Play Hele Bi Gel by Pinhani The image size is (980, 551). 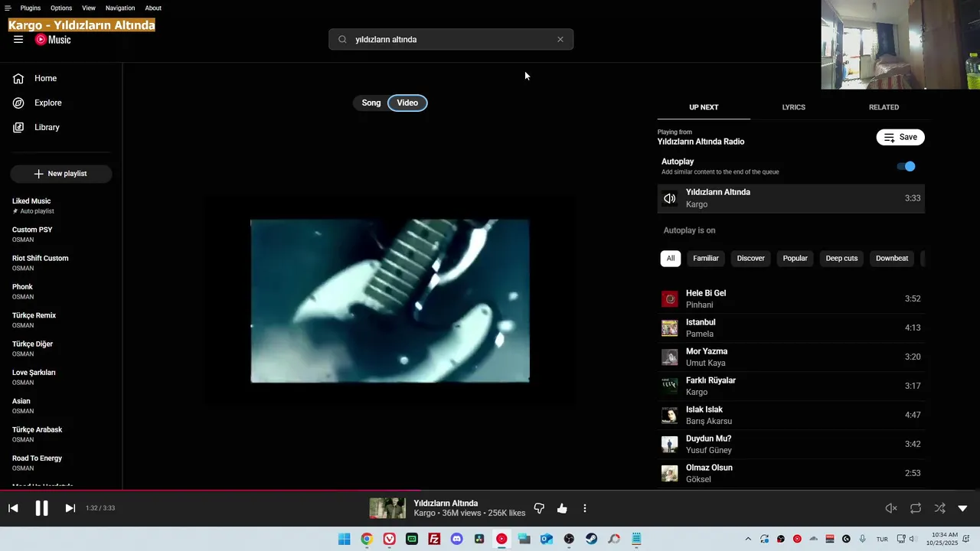(x=791, y=298)
